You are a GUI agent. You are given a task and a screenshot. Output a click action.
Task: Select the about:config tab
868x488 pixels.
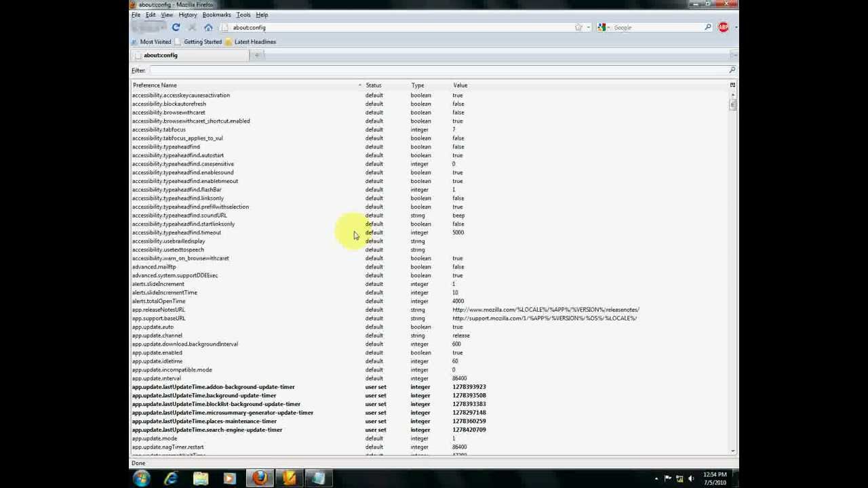(190, 56)
